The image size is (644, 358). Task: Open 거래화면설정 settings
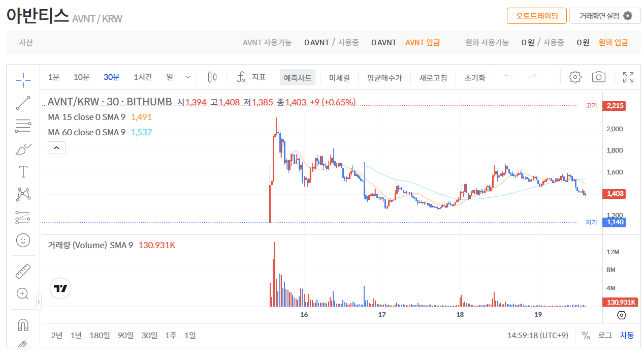605,16
